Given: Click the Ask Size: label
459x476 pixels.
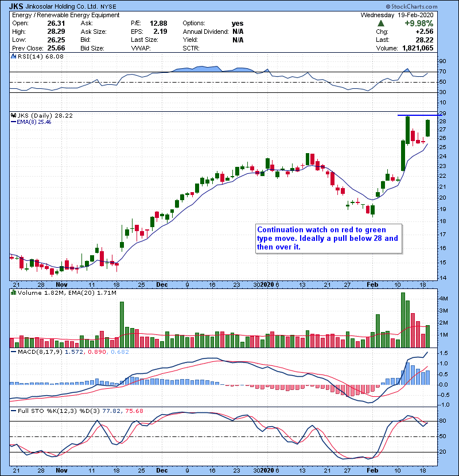Looking at the screenshot, I should (x=94, y=32).
